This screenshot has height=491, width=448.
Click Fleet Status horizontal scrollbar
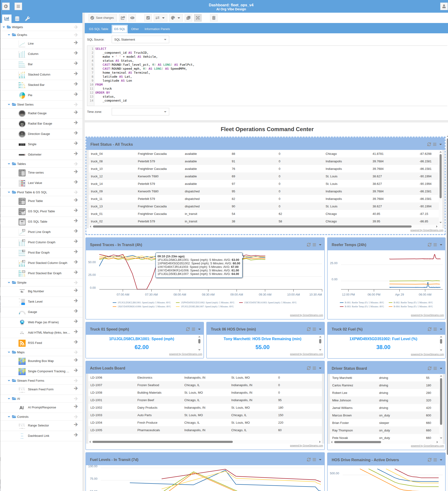coord(252,227)
